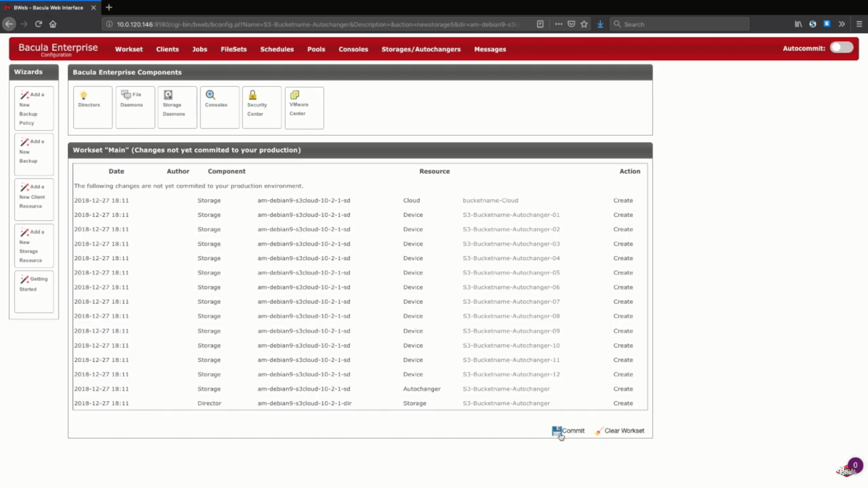
Task: Open the Directors component
Action: click(93, 107)
